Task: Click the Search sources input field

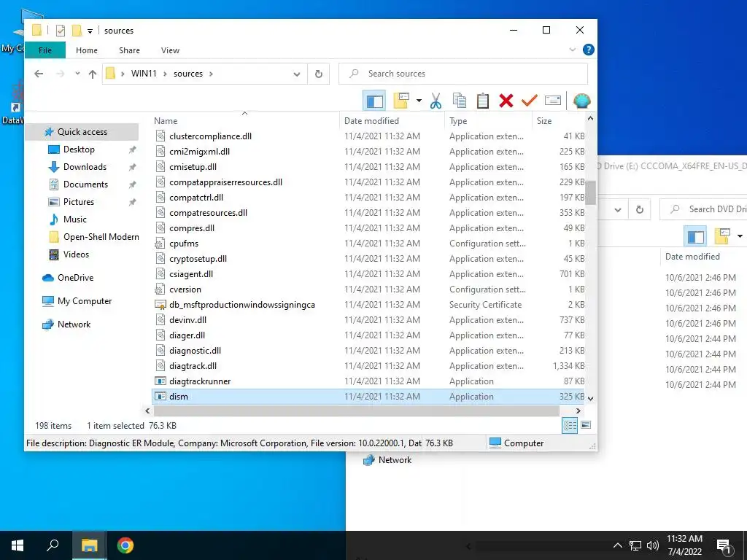Action: 463,74
